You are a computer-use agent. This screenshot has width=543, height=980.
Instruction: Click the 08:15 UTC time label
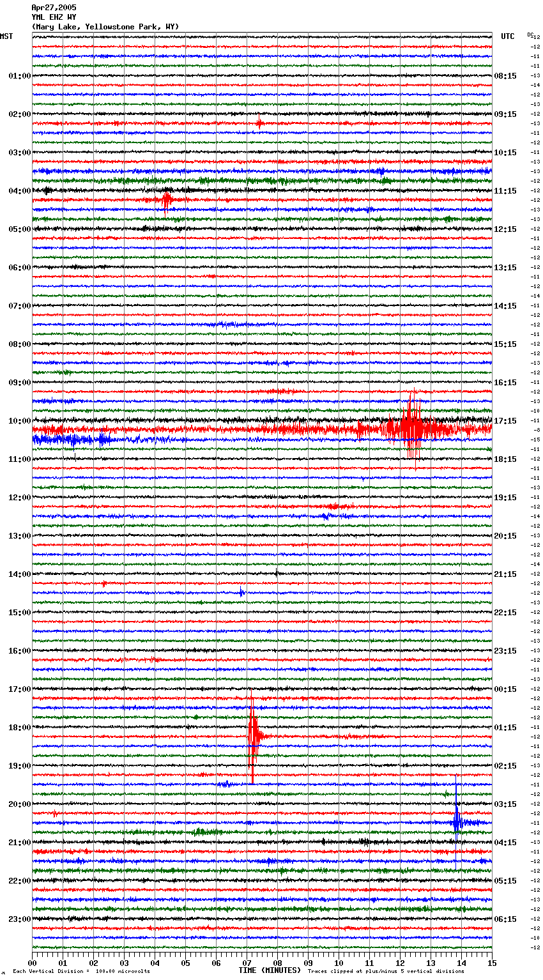coord(505,76)
